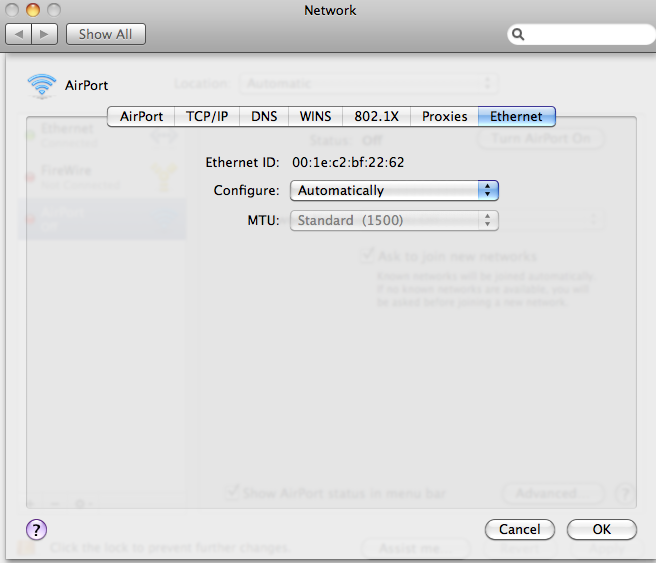
Task: Click the purple help question mark button
Action: point(36,530)
